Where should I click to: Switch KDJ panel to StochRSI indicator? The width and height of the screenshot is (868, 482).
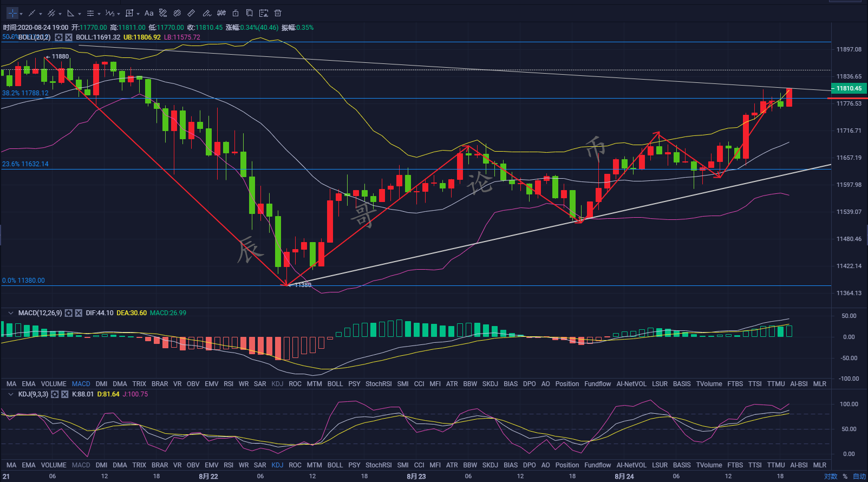click(x=378, y=465)
